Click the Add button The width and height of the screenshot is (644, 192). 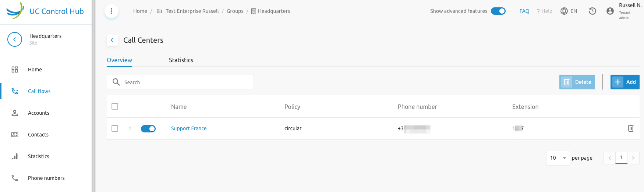click(625, 82)
